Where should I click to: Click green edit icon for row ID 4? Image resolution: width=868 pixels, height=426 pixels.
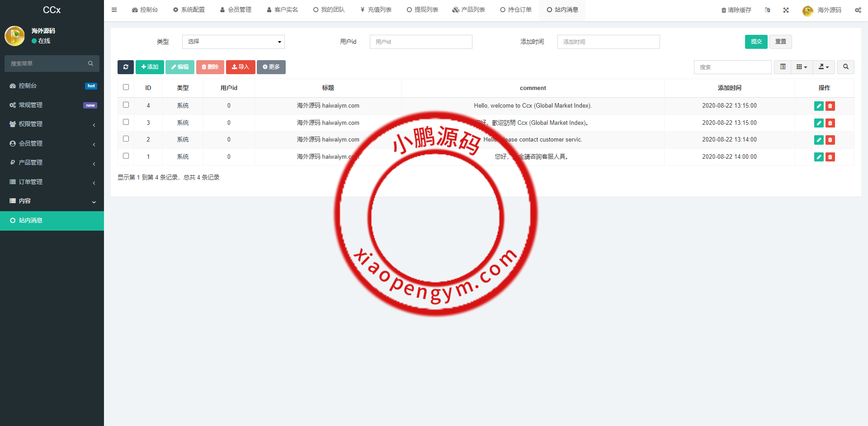coord(818,106)
